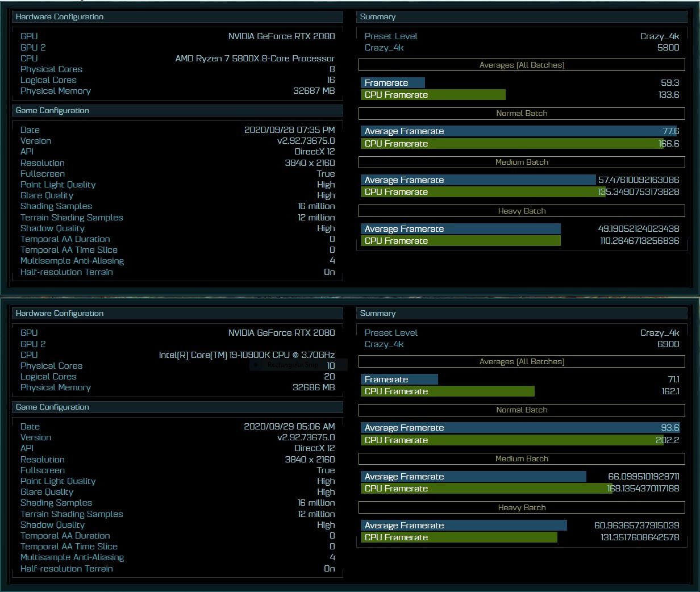700x592 pixels.
Task: Click the Hardware Configuration header in the Intel results
Action: [x=177, y=314]
